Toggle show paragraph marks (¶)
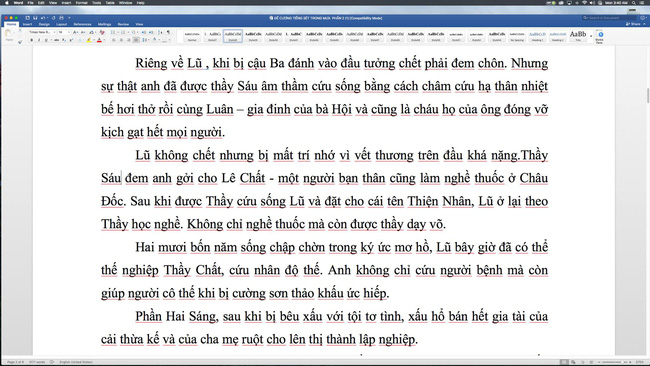Viewport: 650px width, 366px height. tap(168, 32)
